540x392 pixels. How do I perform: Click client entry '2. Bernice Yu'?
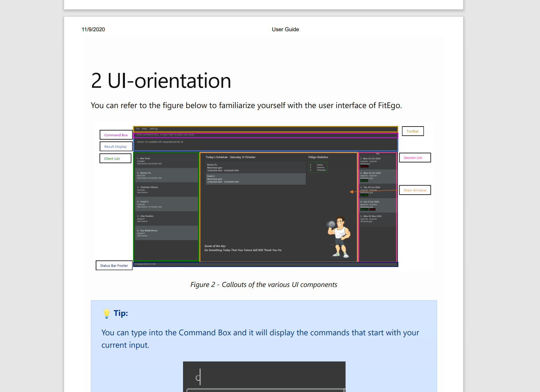[x=166, y=175]
